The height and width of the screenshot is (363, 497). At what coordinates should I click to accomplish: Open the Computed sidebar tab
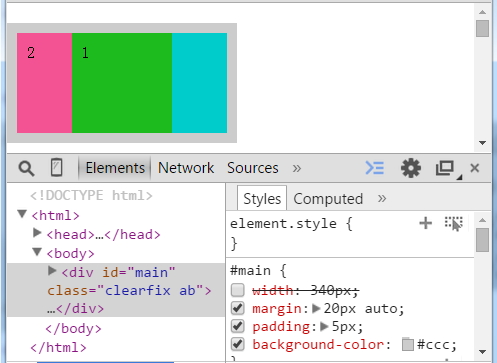[328, 199]
